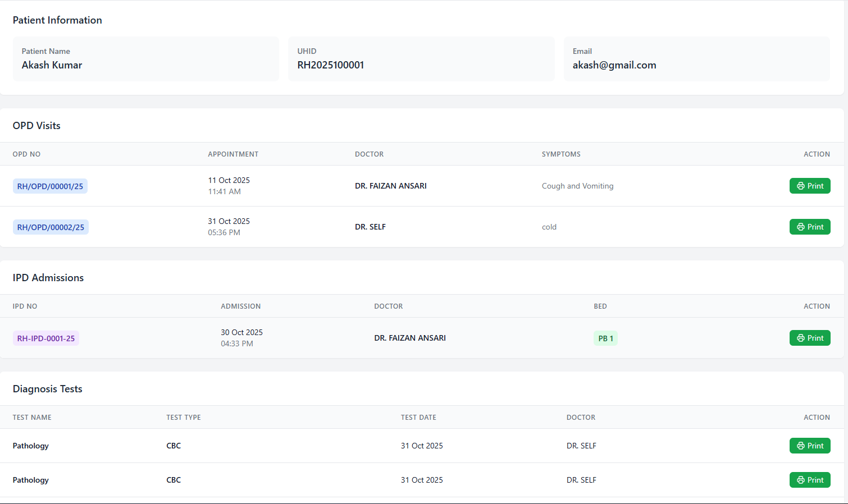
Task: Click the UHID RH2025100001 field
Action: click(x=330, y=65)
